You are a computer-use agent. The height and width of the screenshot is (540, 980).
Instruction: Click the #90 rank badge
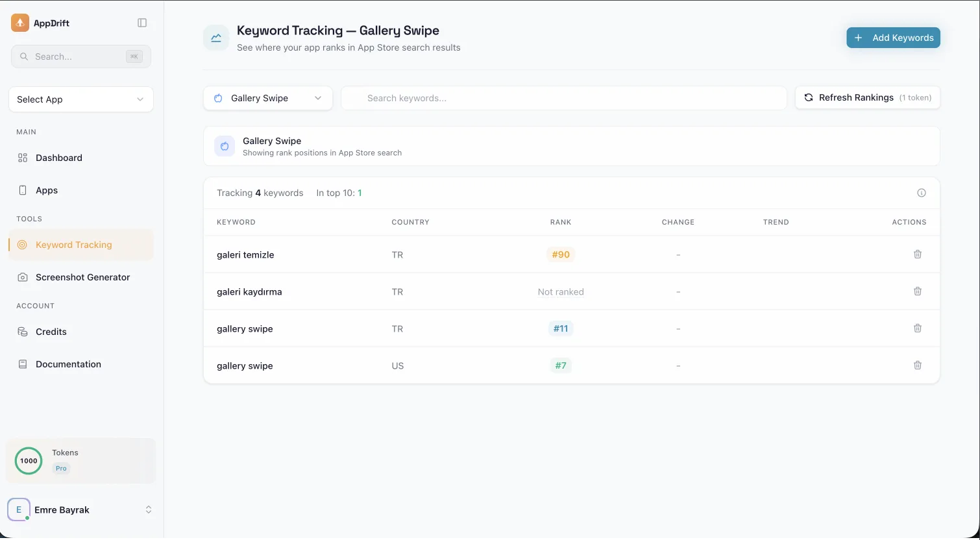point(561,254)
